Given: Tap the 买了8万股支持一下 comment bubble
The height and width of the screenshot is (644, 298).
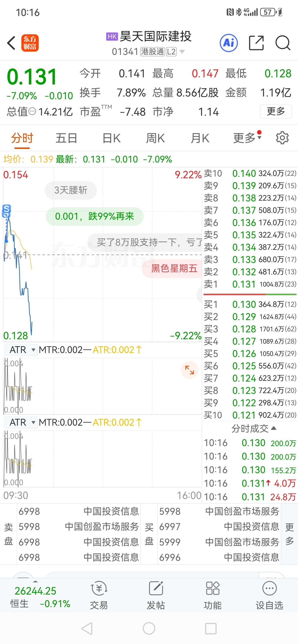Looking at the screenshot, I should 145,242.
